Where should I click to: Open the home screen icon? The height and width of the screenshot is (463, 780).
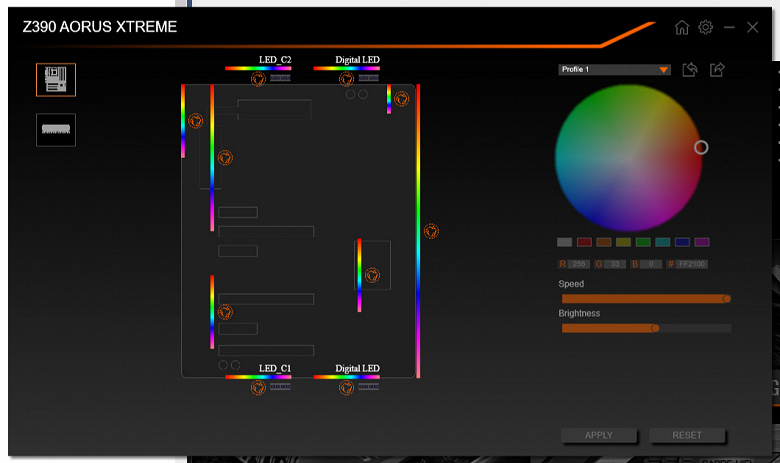click(x=682, y=27)
